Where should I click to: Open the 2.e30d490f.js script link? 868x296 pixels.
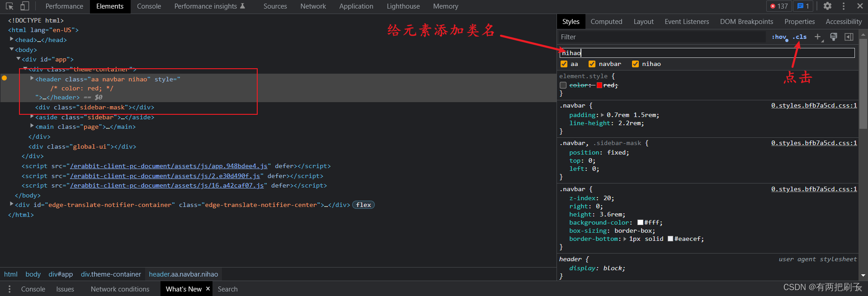pos(165,176)
